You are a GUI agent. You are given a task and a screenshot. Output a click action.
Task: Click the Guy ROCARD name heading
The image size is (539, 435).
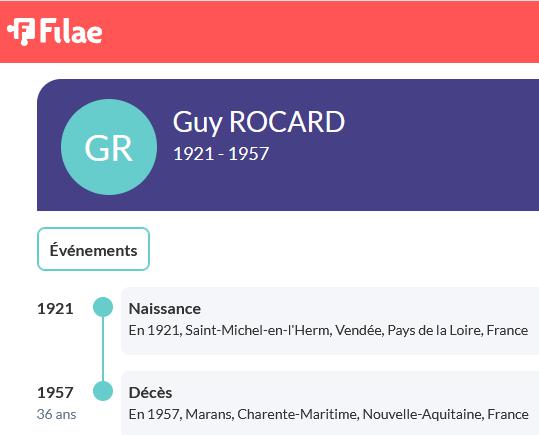[x=259, y=122]
